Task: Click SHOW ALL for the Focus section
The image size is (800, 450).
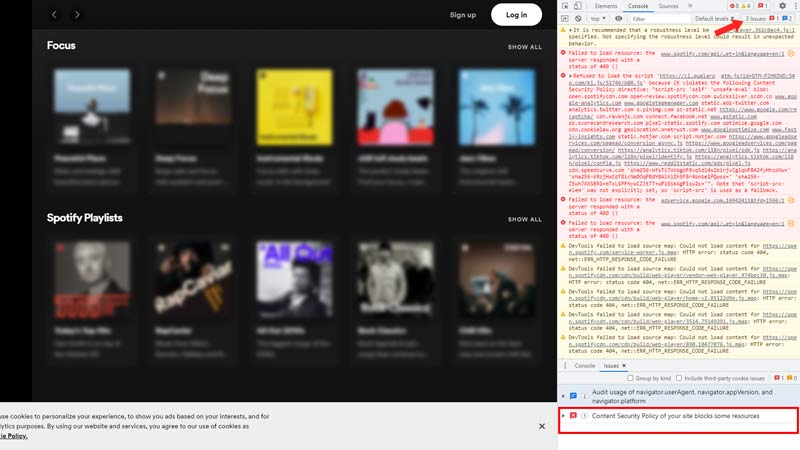Action: (x=525, y=47)
